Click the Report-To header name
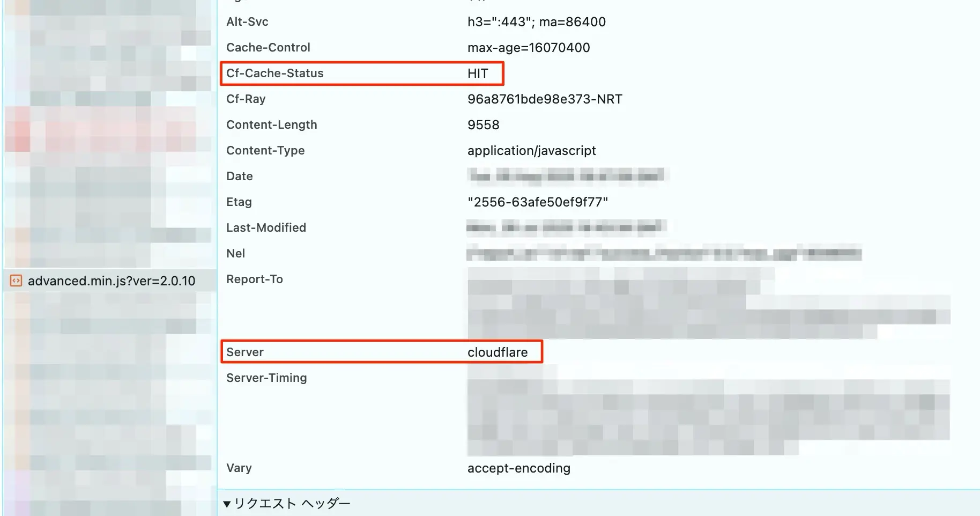 (x=254, y=279)
